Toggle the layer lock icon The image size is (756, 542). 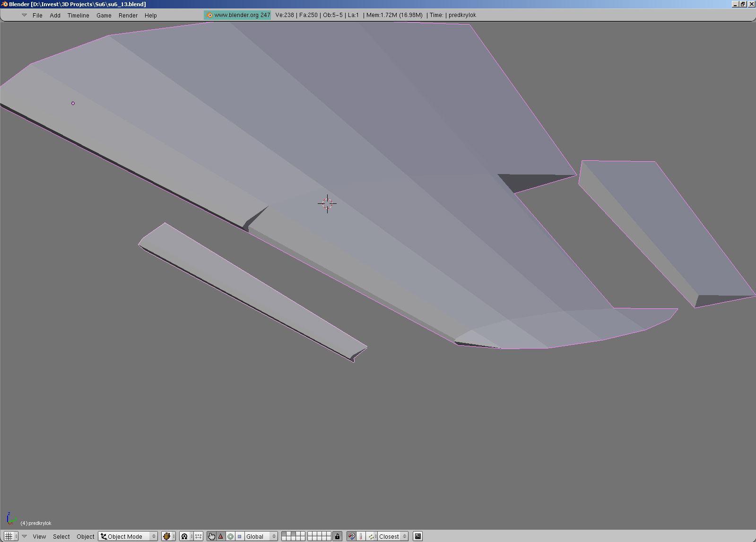pos(337,536)
